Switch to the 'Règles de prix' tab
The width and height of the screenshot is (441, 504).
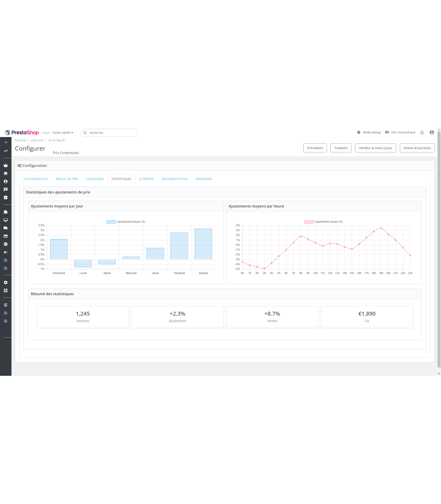click(67, 179)
